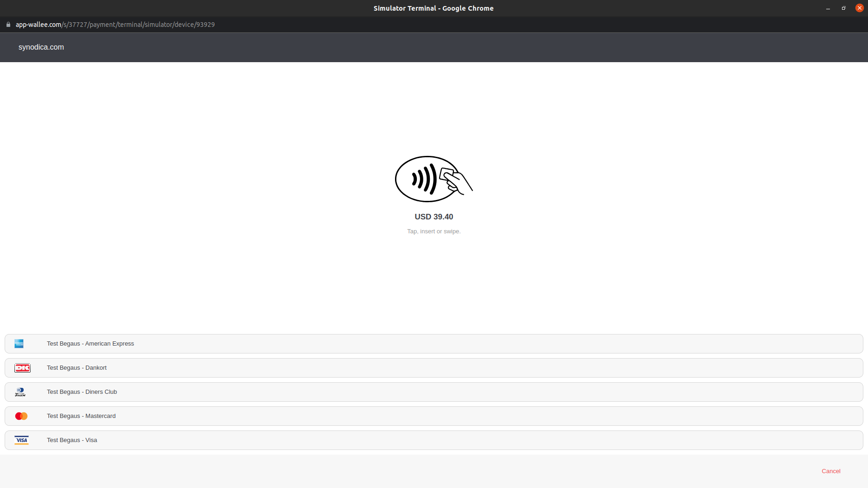Image resolution: width=868 pixels, height=488 pixels.
Task: Click the Visa card logo icon
Action: click(21, 440)
